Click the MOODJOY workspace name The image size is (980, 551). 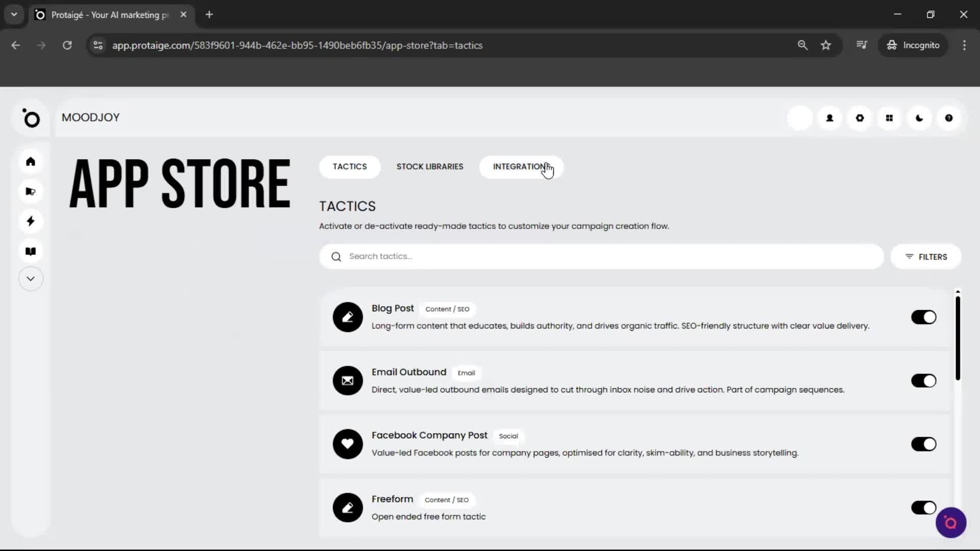90,117
